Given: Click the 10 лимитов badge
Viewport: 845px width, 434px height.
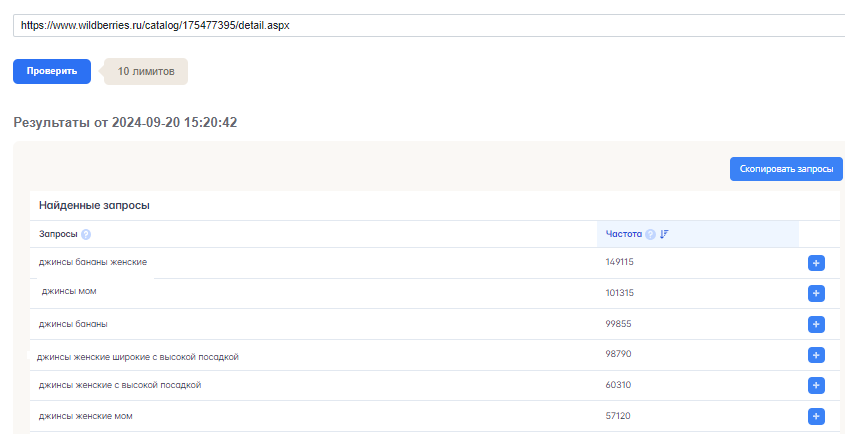Looking at the screenshot, I should click(x=146, y=71).
